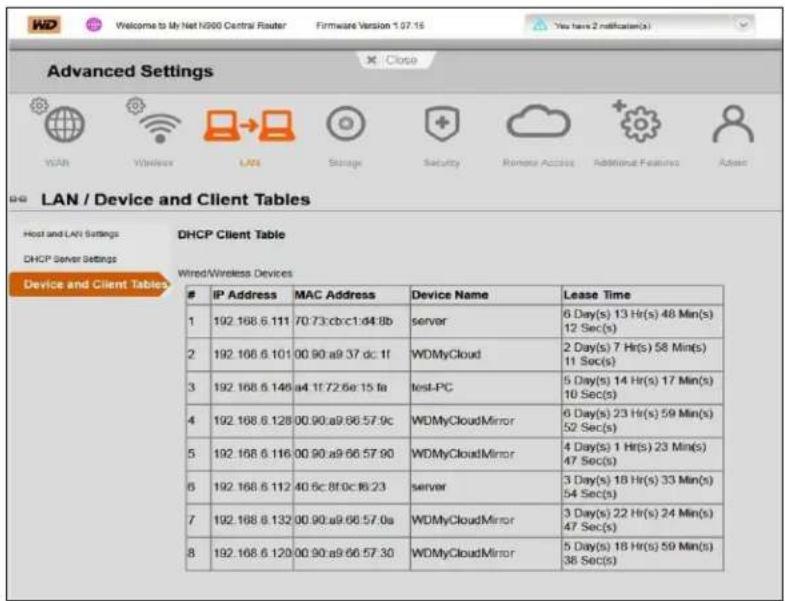This screenshot has height=601, width=785.
Task: Open the Admin person icon
Action: coord(733,124)
